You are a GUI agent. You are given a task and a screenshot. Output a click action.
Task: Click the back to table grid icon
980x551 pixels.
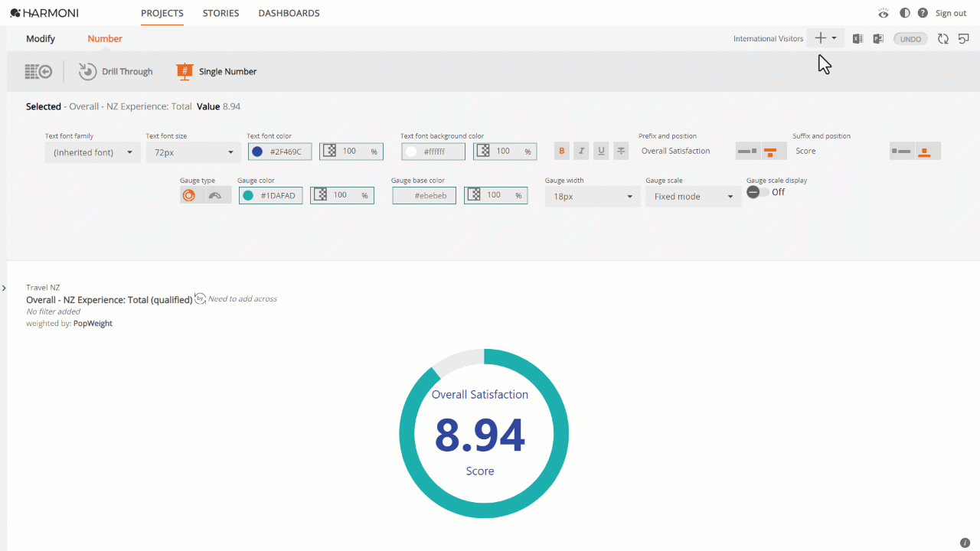(38, 71)
